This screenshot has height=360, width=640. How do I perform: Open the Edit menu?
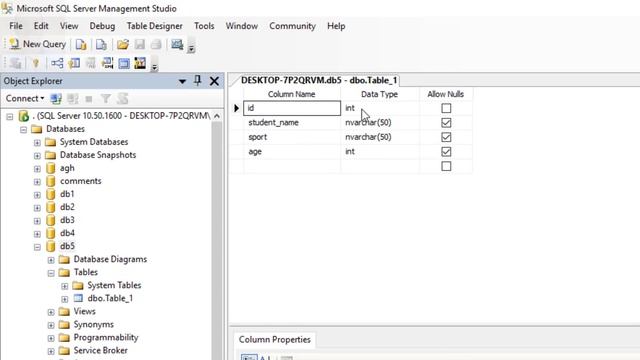pos(41,26)
